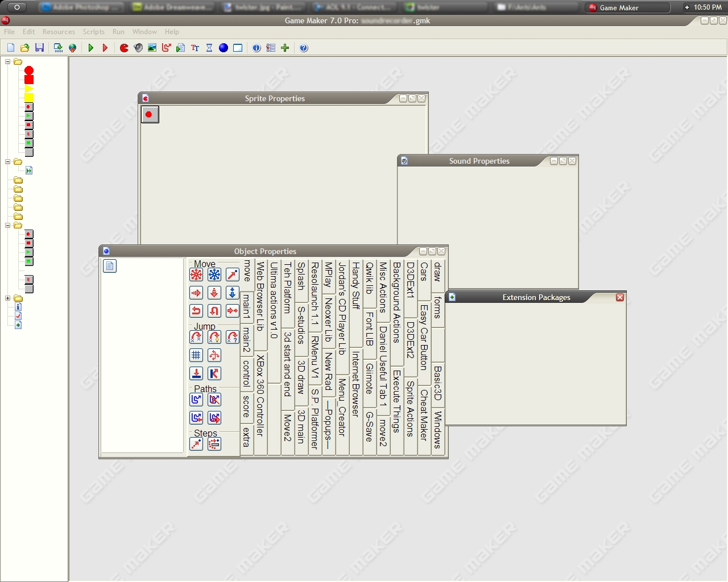The image size is (728, 582).
Task: Open the Window menu
Action: pyautogui.click(x=144, y=32)
